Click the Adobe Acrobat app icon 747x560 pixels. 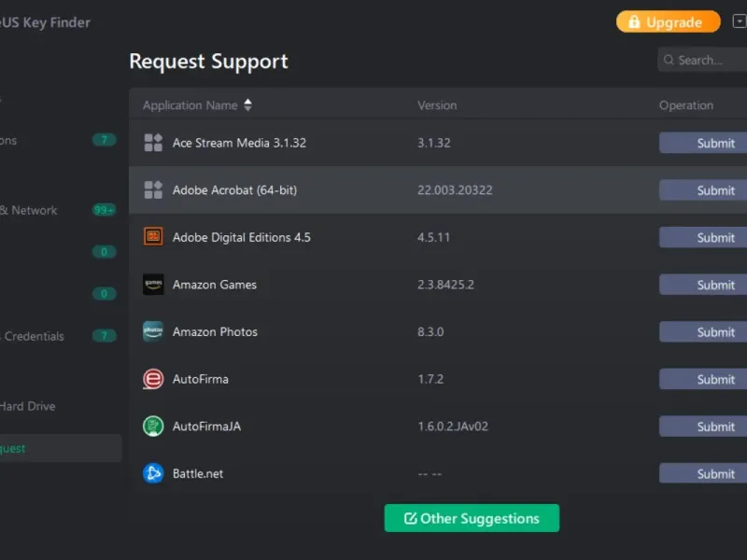point(153,190)
